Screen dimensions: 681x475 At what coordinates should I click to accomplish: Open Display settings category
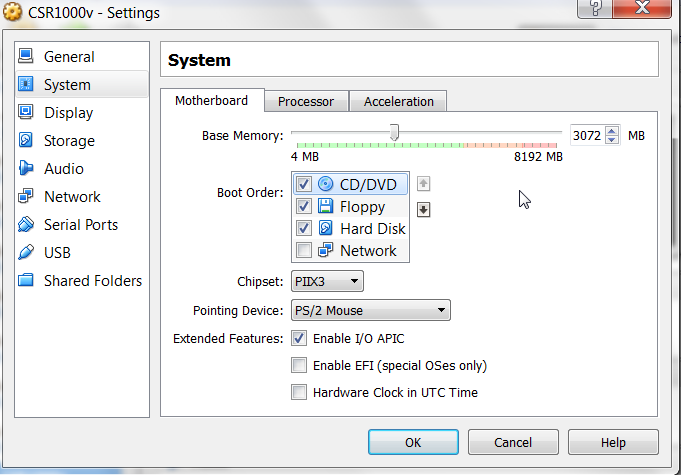(82, 112)
